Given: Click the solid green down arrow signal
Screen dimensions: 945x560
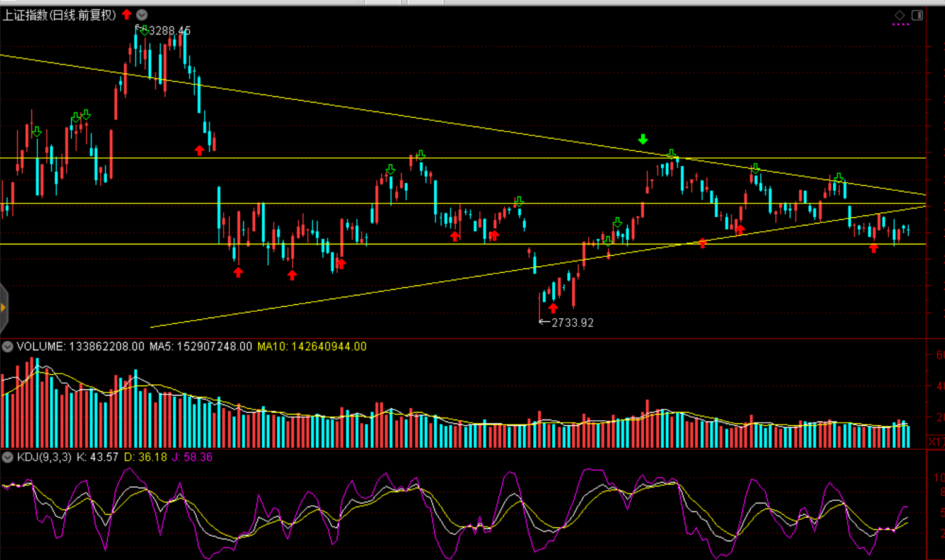Looking at the screenshot, I should [x=642, y=139].
